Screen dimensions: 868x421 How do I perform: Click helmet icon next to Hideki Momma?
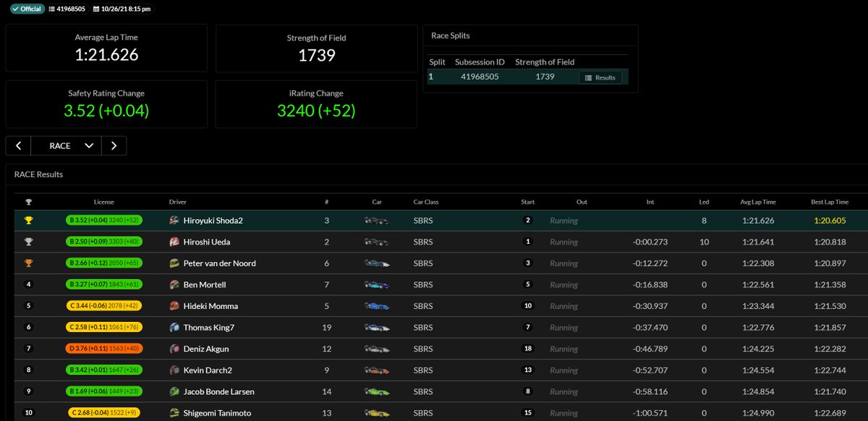174,306
